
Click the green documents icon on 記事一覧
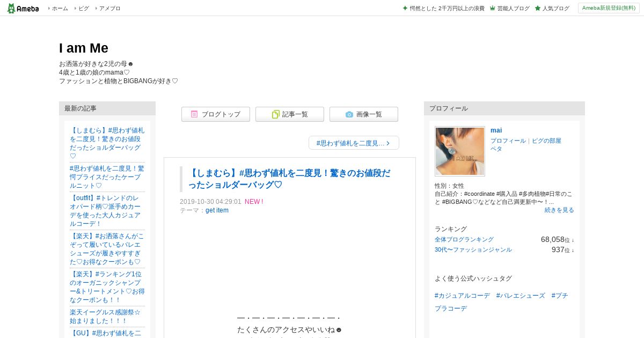(276, 114)
